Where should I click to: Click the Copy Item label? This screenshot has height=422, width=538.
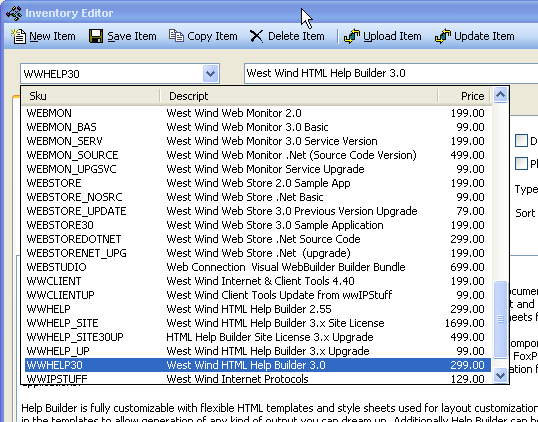tap(212, 36)
